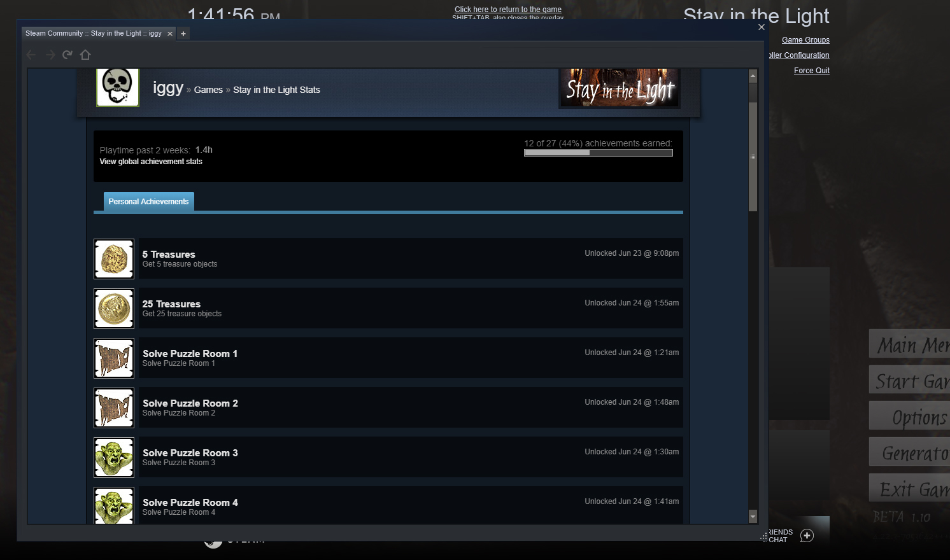Go back with the browser back arrow
Screen dimensions: 950x560
coord(31,55)
